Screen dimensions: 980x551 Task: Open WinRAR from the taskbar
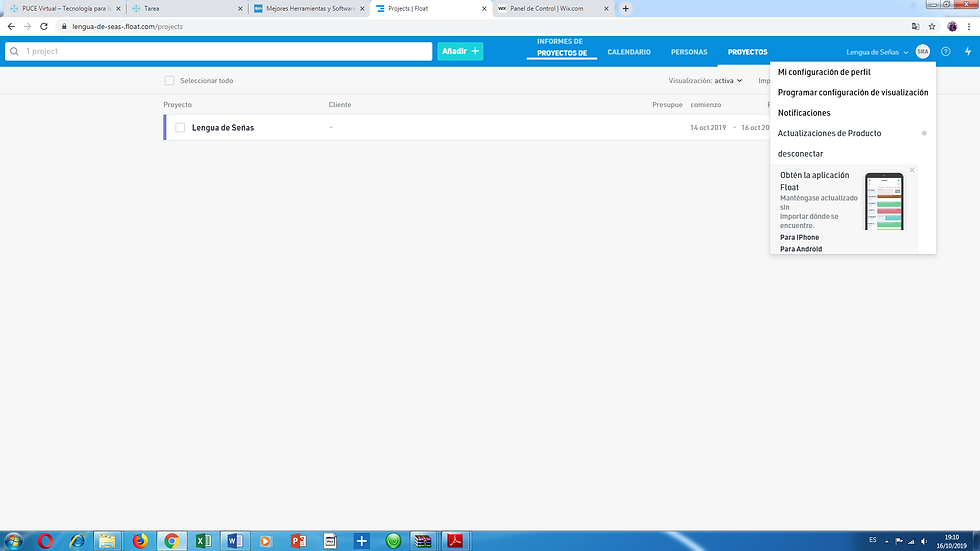(x=423, y=541)
